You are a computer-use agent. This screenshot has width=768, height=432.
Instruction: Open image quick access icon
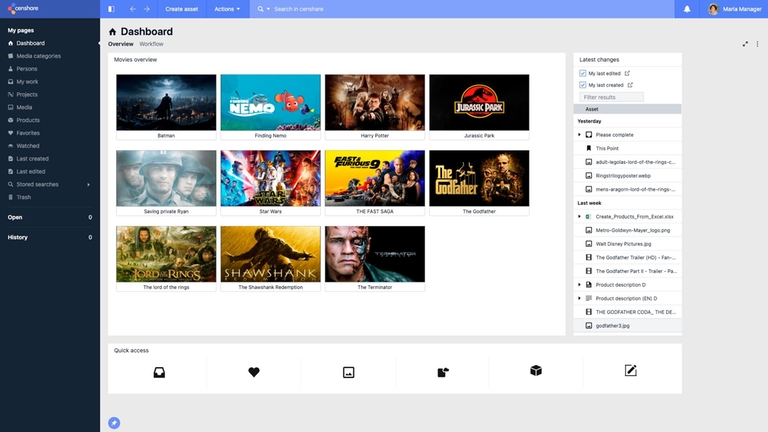click(348, 372)
